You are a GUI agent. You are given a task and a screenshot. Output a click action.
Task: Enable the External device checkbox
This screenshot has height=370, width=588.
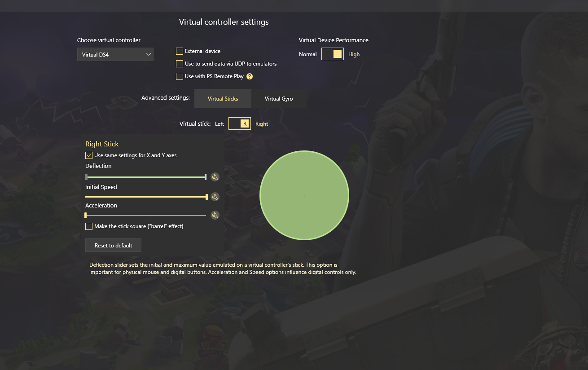[180, 51]
